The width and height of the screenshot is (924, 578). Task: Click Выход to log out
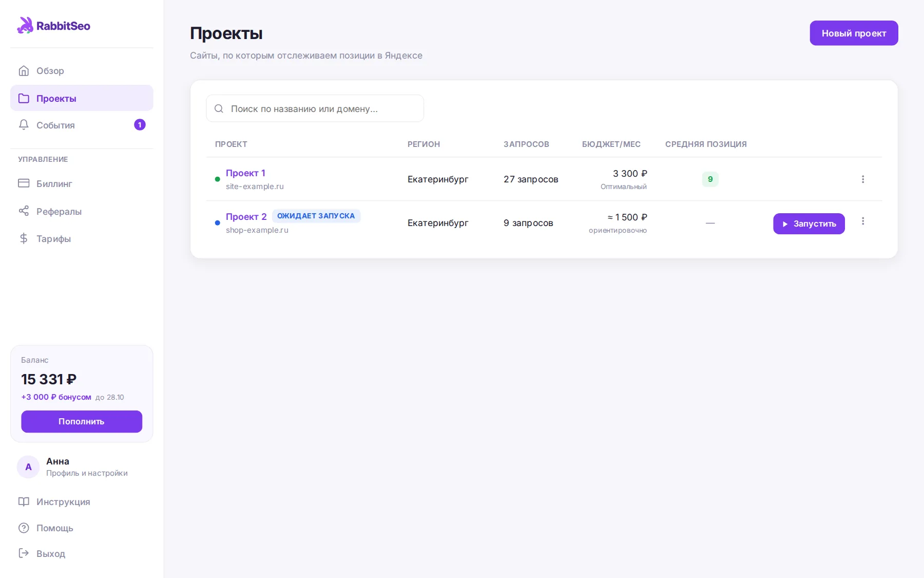pyautogui.click(x=82, y=553)
